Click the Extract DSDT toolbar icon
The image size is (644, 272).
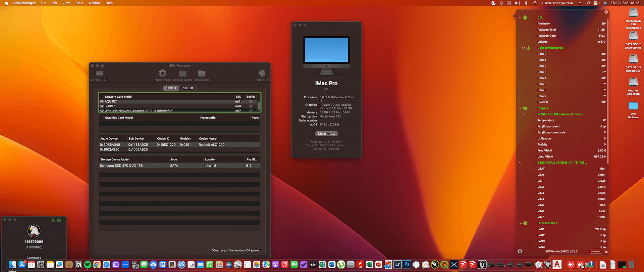pyautogui.click(x=99, y=73)
